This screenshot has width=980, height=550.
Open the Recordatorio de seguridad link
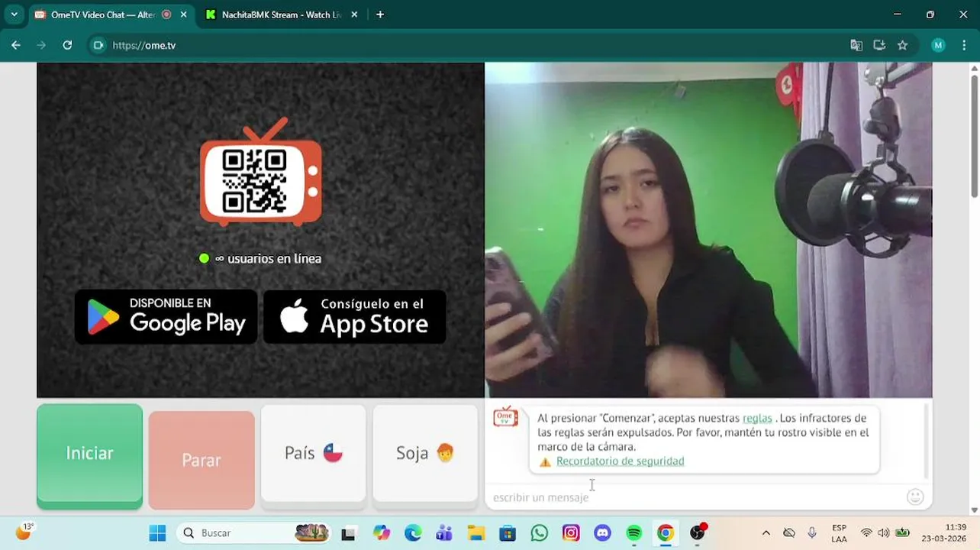tap(620, 461)
